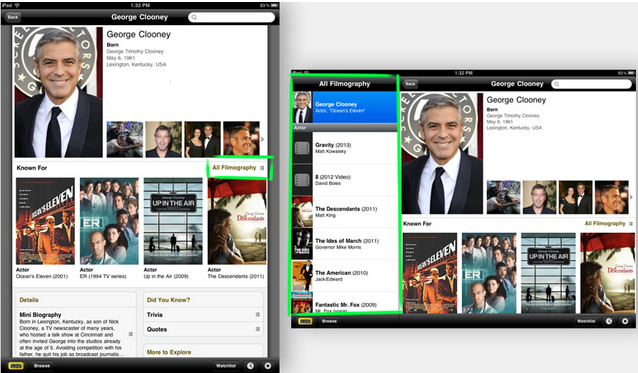Tap the IMDb logo in landscape bottom bar

(x=305, y=321)
